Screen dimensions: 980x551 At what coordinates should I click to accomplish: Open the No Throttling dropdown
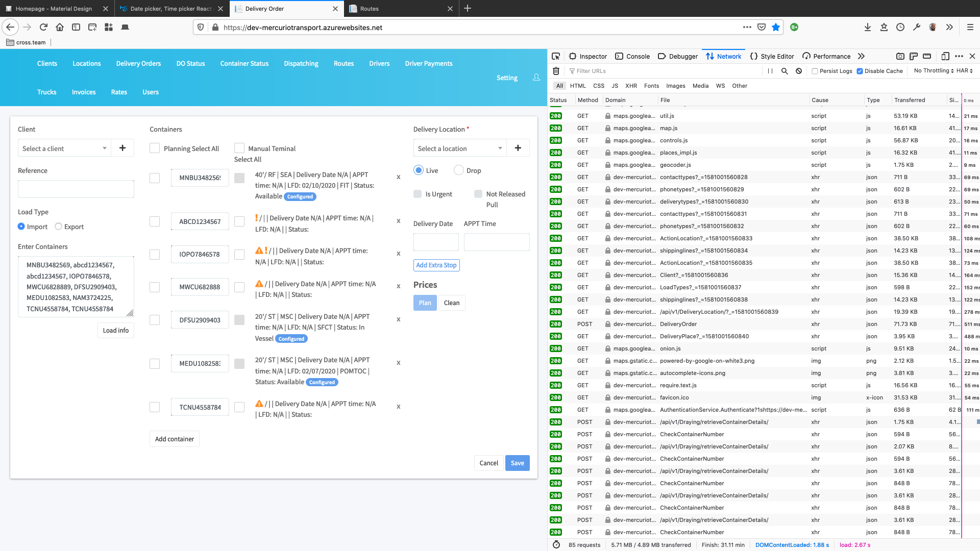(933, 71)
